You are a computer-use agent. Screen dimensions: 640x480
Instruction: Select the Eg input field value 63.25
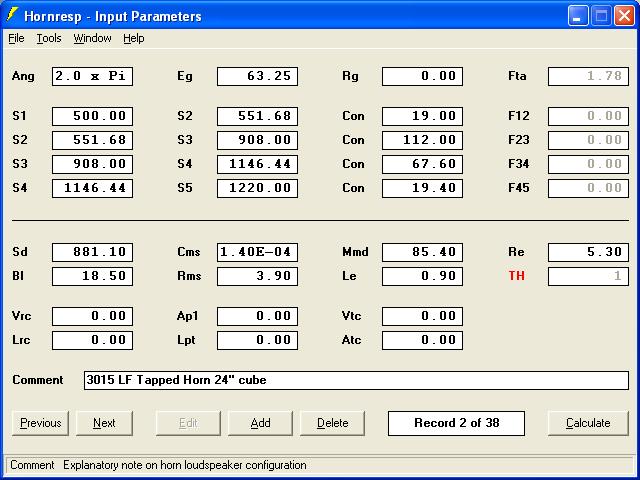point(258,76)
